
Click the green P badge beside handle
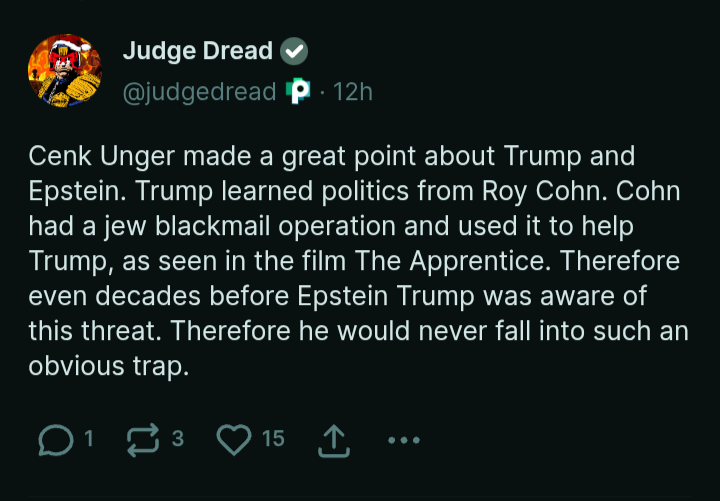tap(298, 92)
